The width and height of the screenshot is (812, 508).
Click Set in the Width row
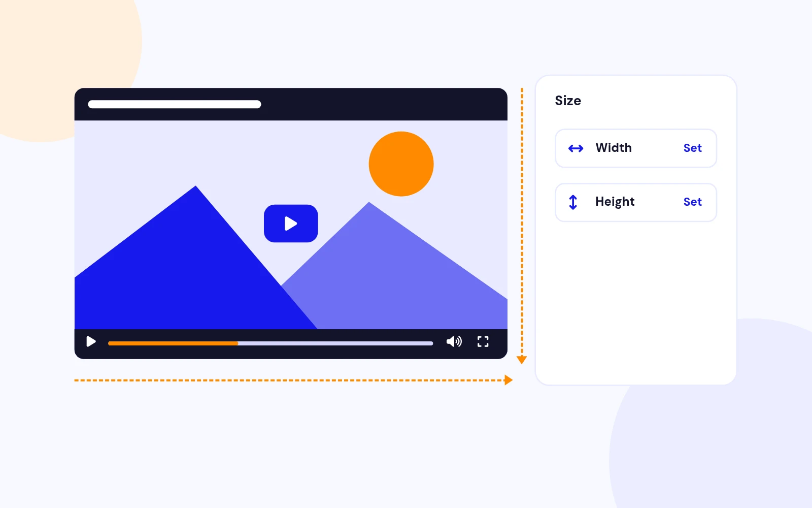coord(692,148)
